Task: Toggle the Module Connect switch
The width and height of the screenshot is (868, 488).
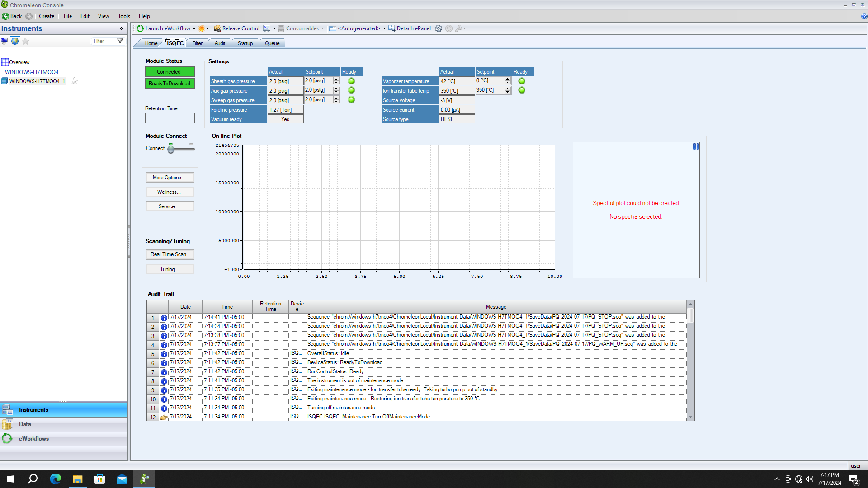Action: pyautogui.click(x=181, y=148)
